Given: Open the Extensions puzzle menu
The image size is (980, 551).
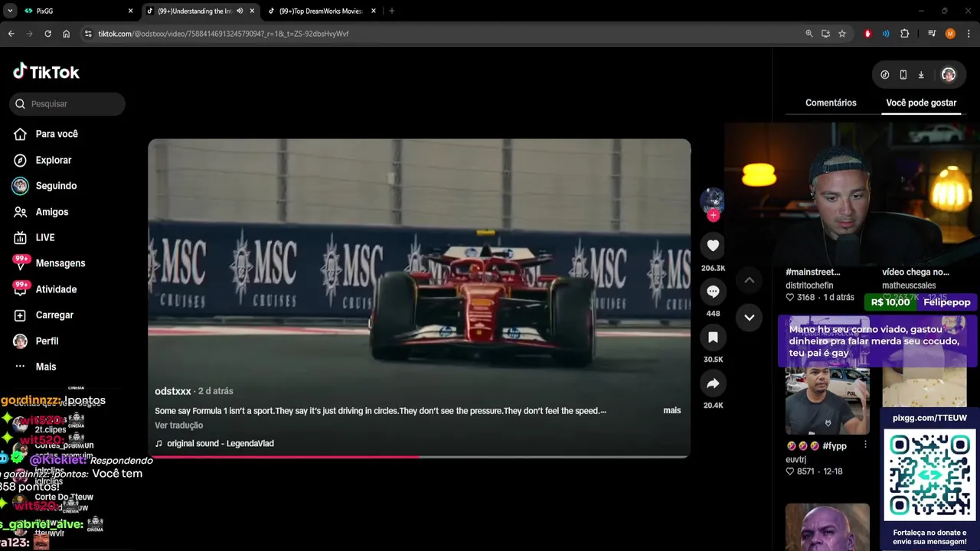Looking at the screenshot, I should (904, 34).
